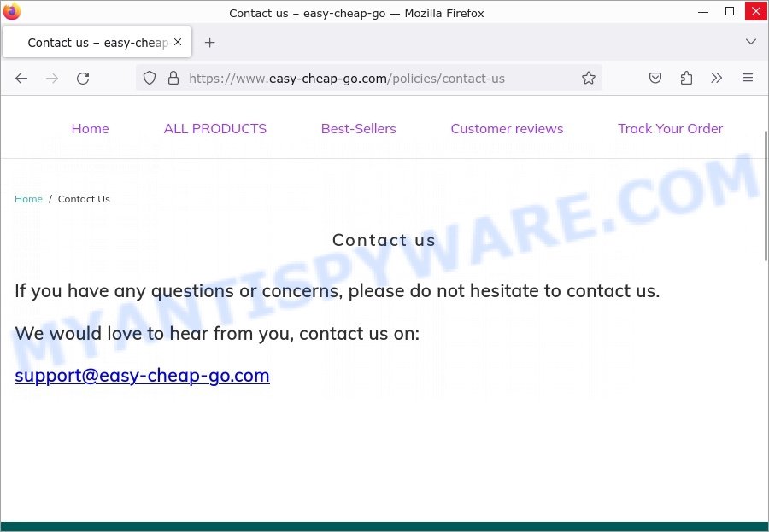The image size is (769, 532).
Task: Minimize the Firefox window
Action: (x=703, y=11)
